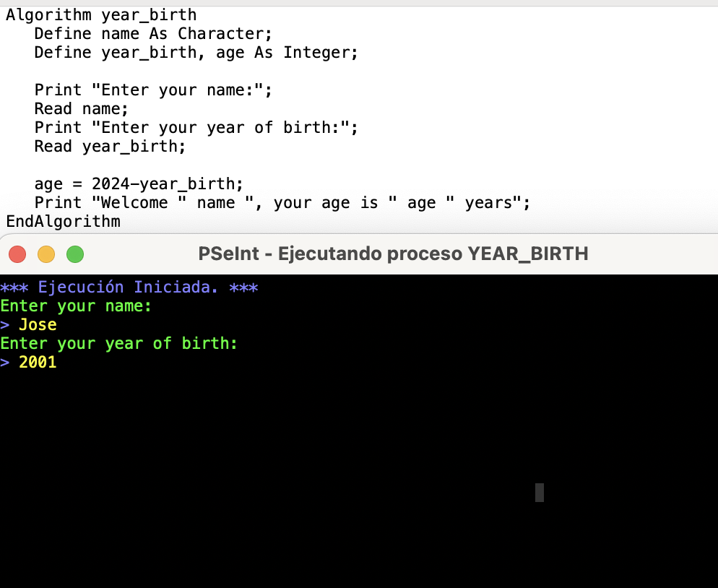The width and height of the screenshot is (718, 588).
Task: Click the 'Ejecución Iniciada' console message
Action: (x=129, y=287)
